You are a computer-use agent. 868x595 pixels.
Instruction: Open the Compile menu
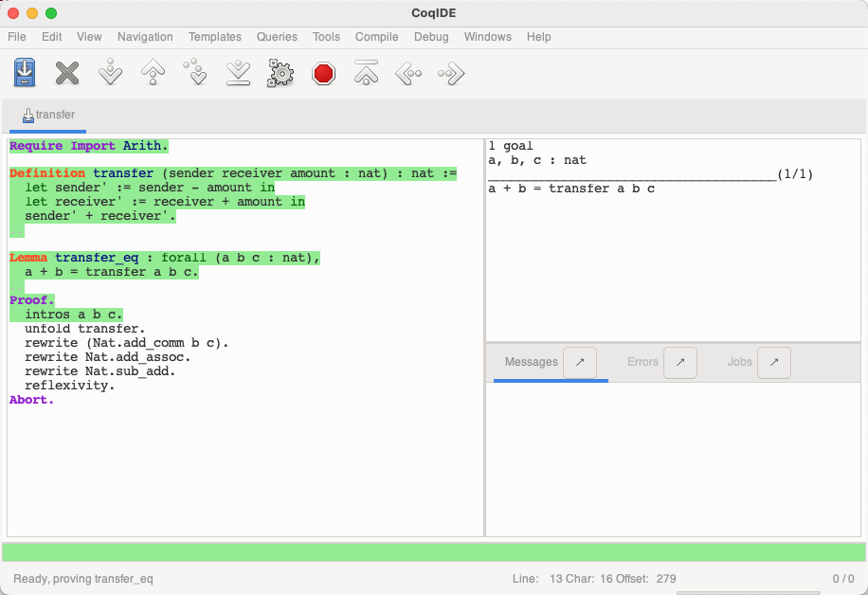point(376,37)
